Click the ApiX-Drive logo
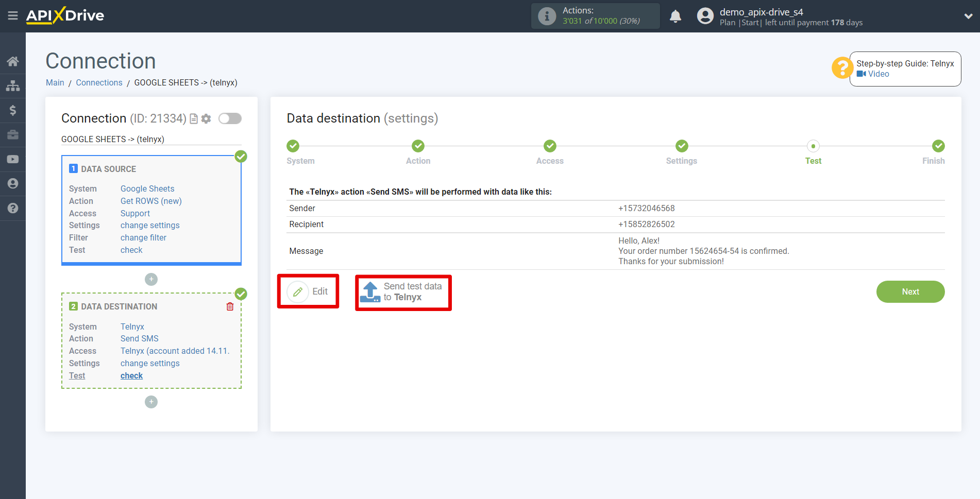This screenshot has height=499, width=980. pyautogui.click(x=65, y=15)
